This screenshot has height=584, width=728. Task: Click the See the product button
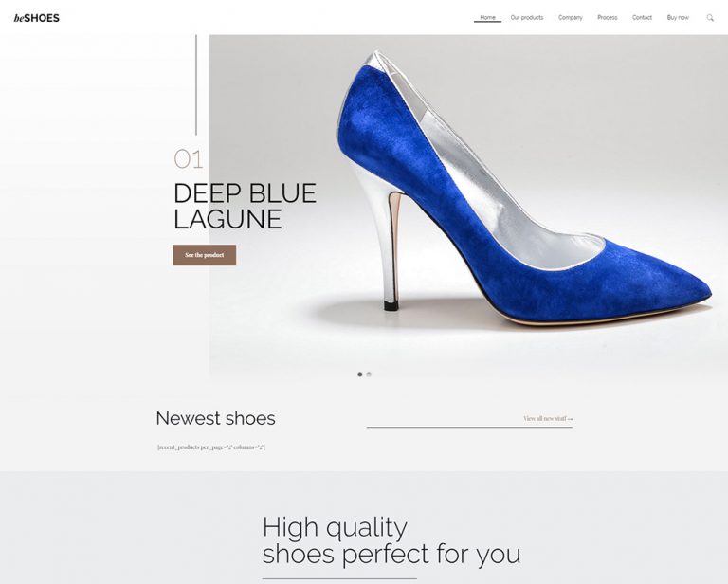(205, 255)
